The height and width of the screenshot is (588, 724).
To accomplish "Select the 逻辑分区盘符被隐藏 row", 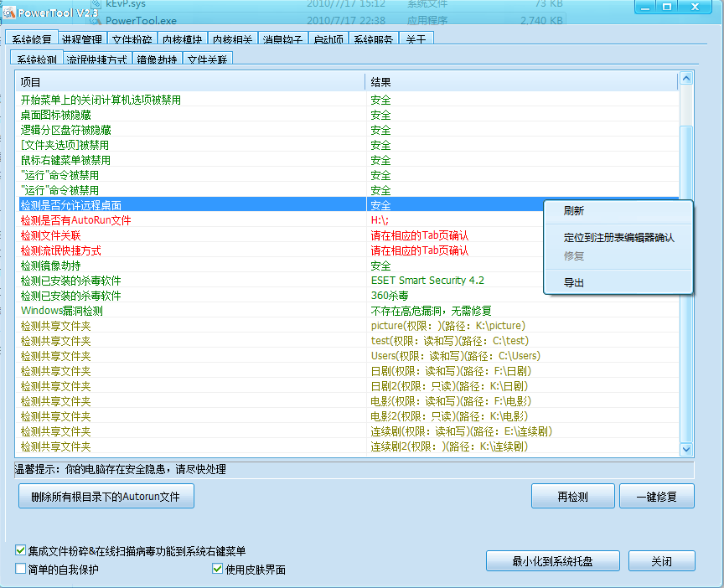I will 349,130.
